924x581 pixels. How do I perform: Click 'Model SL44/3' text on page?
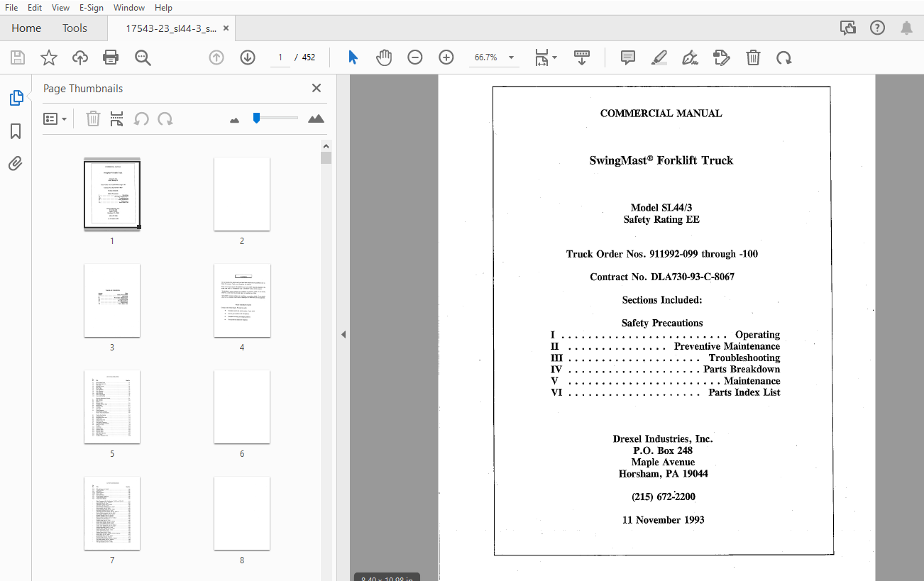(661, 208)
